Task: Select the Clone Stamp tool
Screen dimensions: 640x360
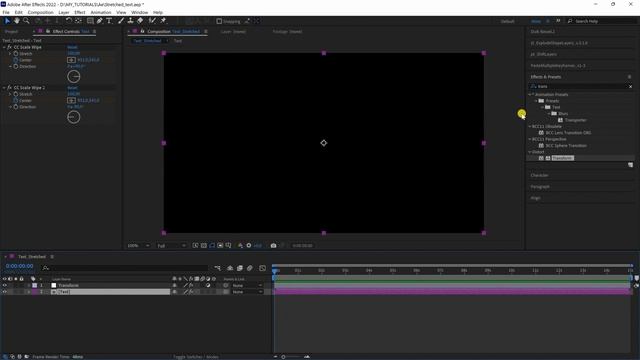Action: [x=130, y=21]
